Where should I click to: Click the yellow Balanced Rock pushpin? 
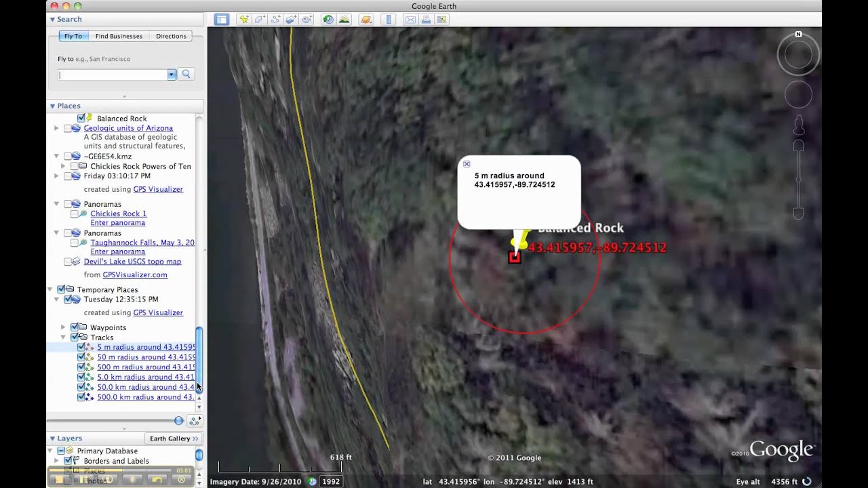521,241
